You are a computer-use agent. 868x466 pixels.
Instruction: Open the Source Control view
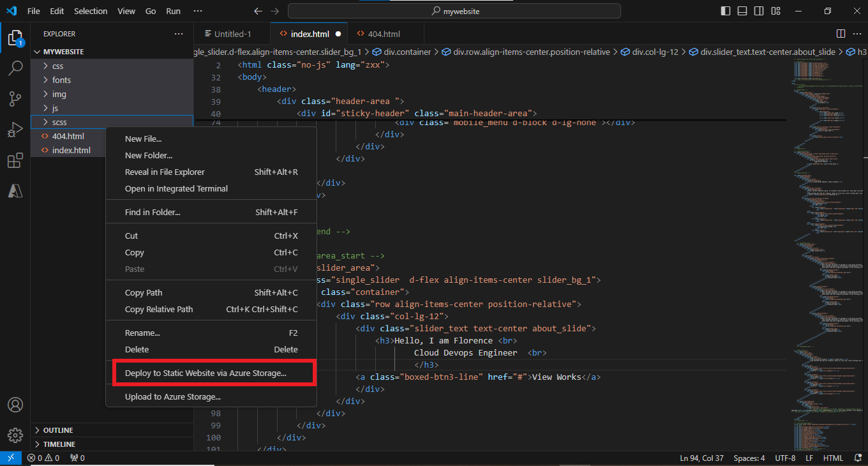(15, 99)
